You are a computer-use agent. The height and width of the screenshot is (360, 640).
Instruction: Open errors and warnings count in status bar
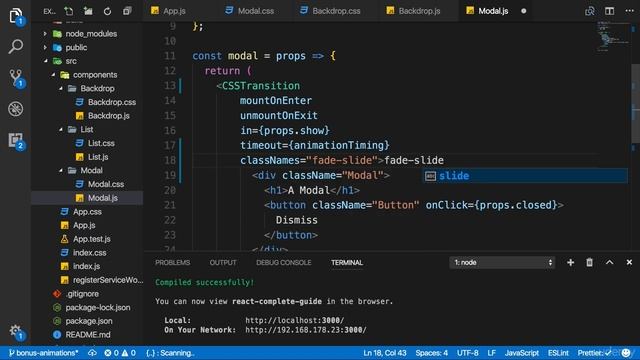[x=120, y=353]
